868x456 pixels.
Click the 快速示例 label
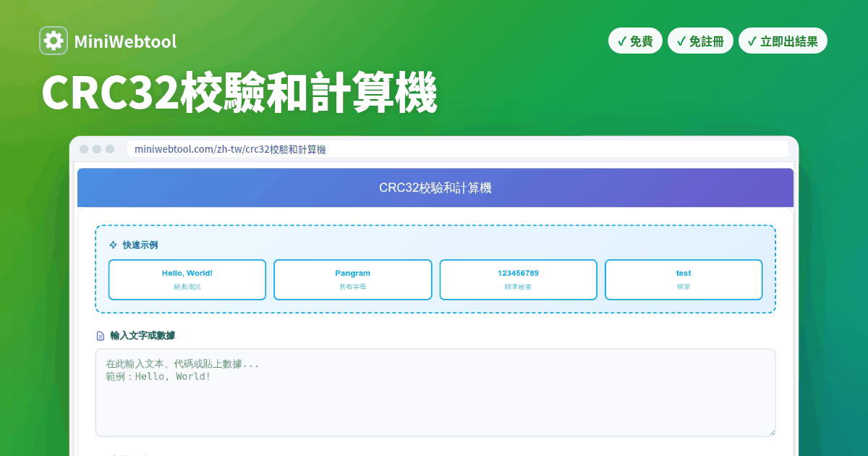pyautogui.click(x=140, y=245)
